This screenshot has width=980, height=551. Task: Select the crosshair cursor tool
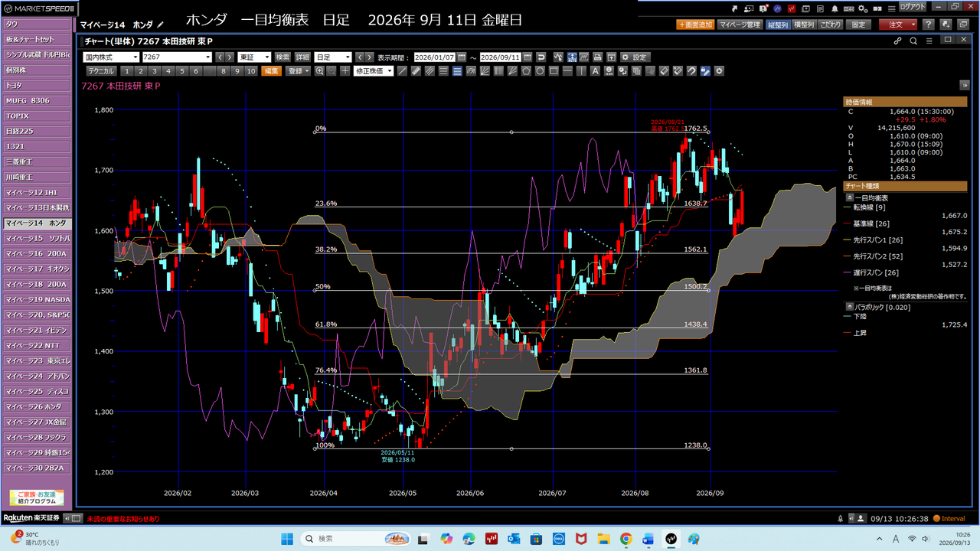(x=345, y=71)
